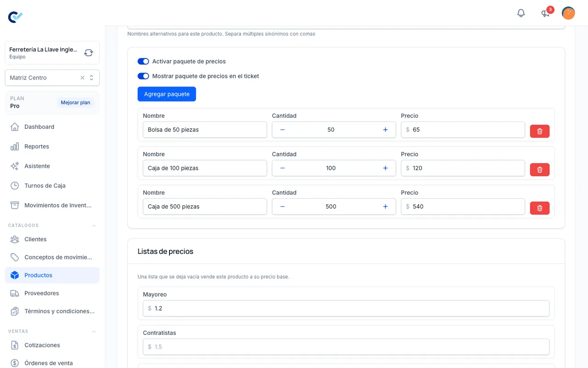The width and height of the screenshot is (588, 368).
Task: Open the Matriz Centro branch dropdown
Action: (x=52, y=78)
